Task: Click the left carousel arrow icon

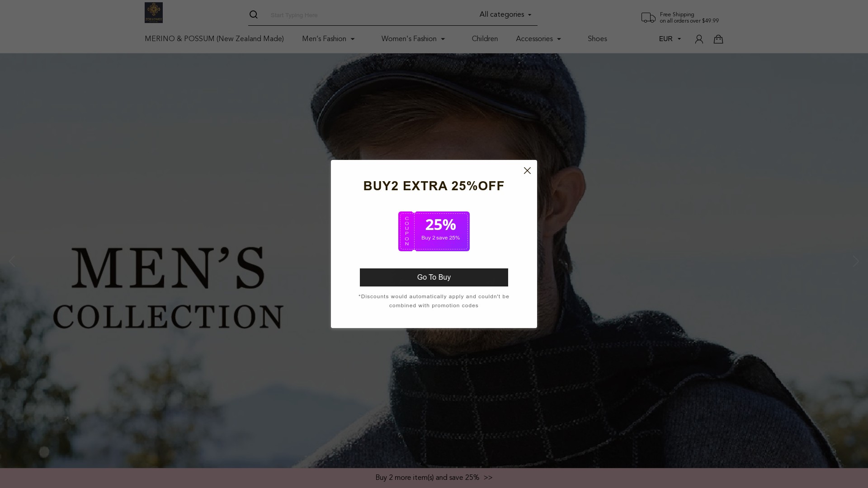Action: (x=12, y=261)
